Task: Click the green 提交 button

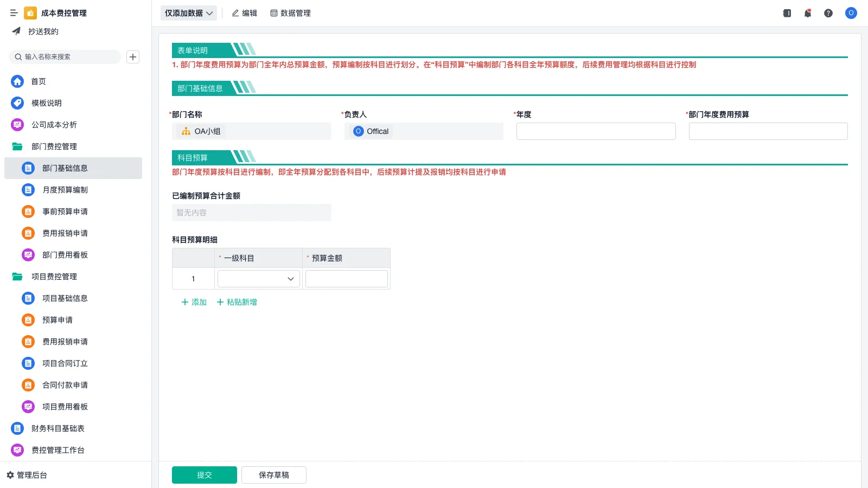Action: [205, 475]
